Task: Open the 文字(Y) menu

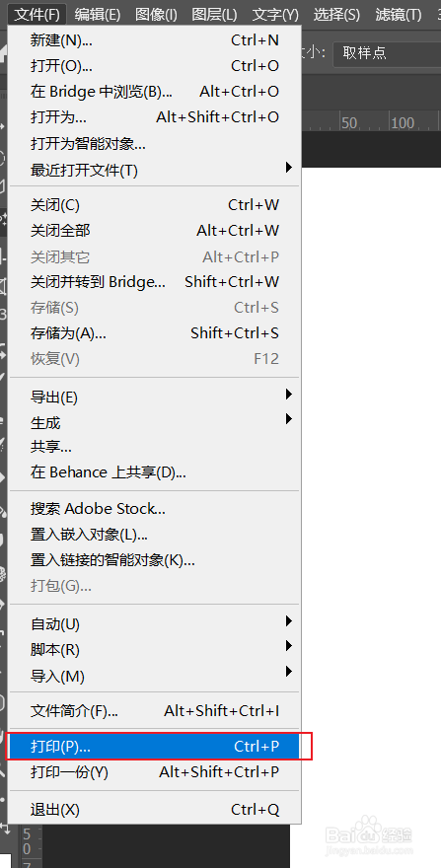Action: 275,15
